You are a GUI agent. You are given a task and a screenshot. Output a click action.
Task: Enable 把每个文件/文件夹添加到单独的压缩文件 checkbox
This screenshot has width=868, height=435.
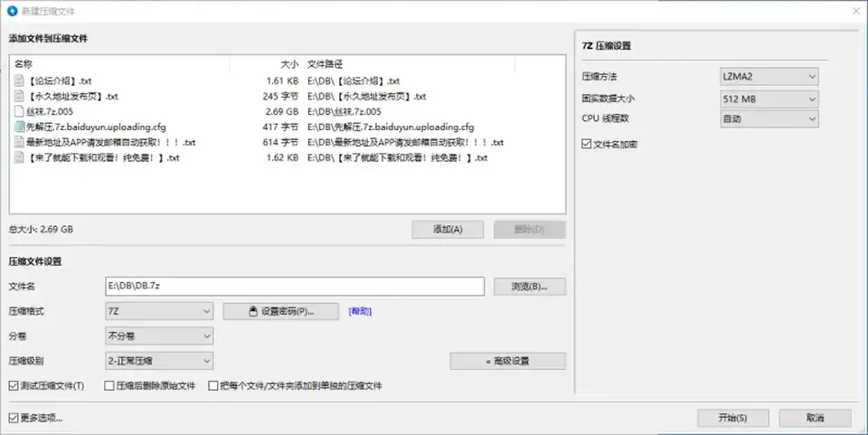[212, 386]
